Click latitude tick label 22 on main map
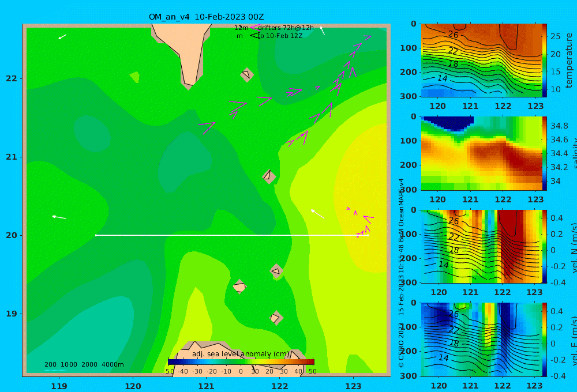 click(x=12, y=78)
